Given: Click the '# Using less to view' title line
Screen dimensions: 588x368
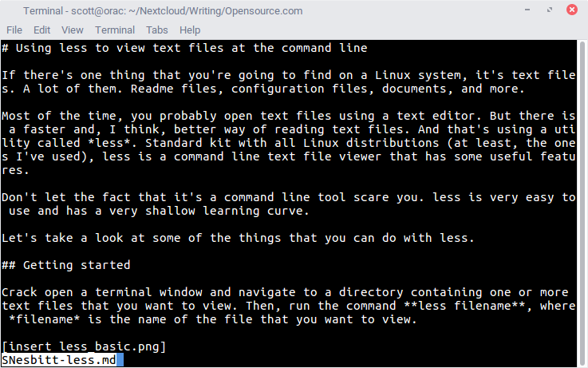Looking at the screenshot, I should click(x=184, y=48).
